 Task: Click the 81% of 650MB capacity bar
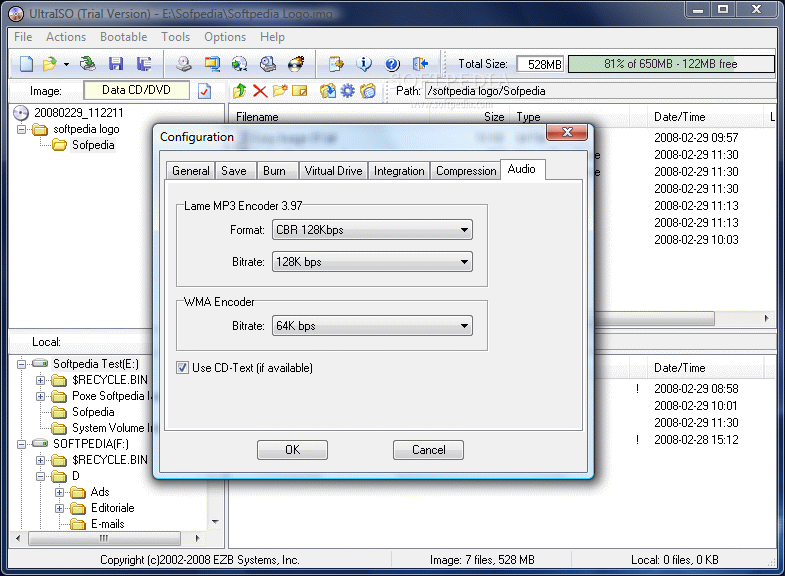click(x=671, y=64)
